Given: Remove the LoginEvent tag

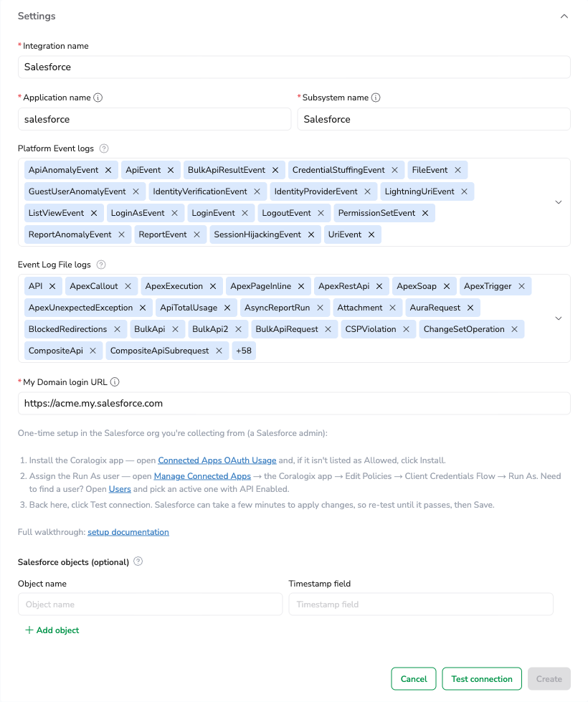Looking at the screenshot, I should (245, 213).
